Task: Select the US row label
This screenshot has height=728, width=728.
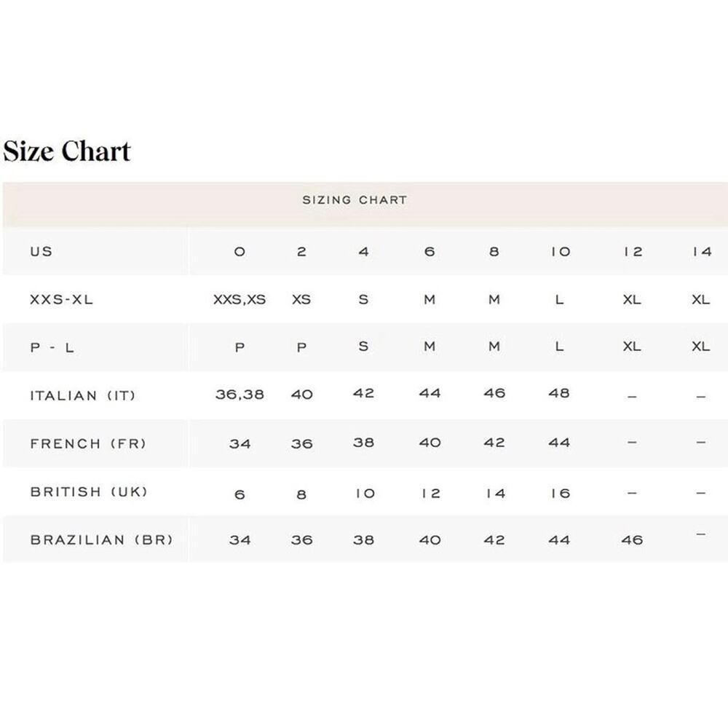Action: tap(41, 252)
